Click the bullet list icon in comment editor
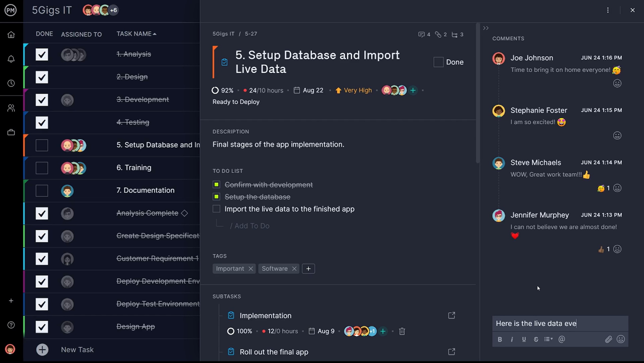This screenshot has height=363, width=644. coord(547,340)
